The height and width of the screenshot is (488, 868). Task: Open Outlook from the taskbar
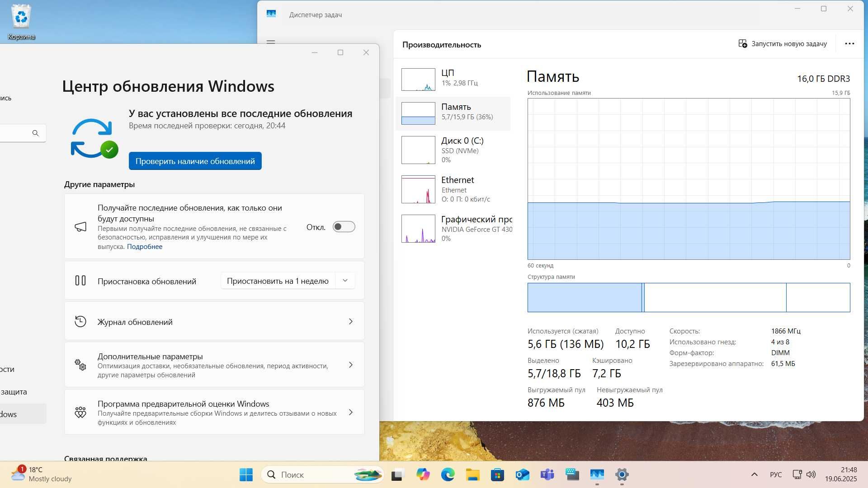coord(523,474)
